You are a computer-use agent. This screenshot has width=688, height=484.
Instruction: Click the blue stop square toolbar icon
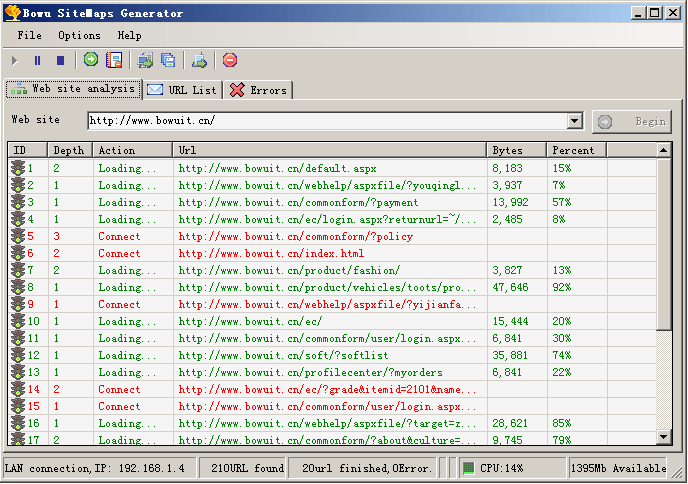point(61,61)
